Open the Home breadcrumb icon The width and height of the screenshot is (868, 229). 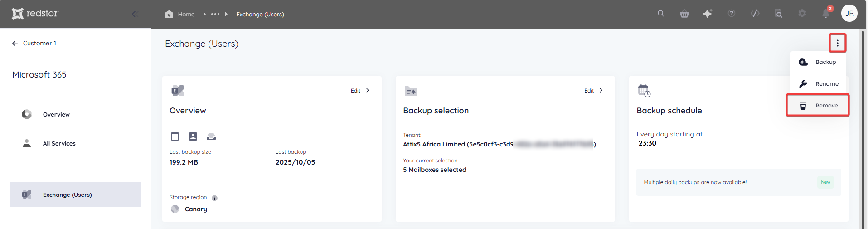(169, 14)
